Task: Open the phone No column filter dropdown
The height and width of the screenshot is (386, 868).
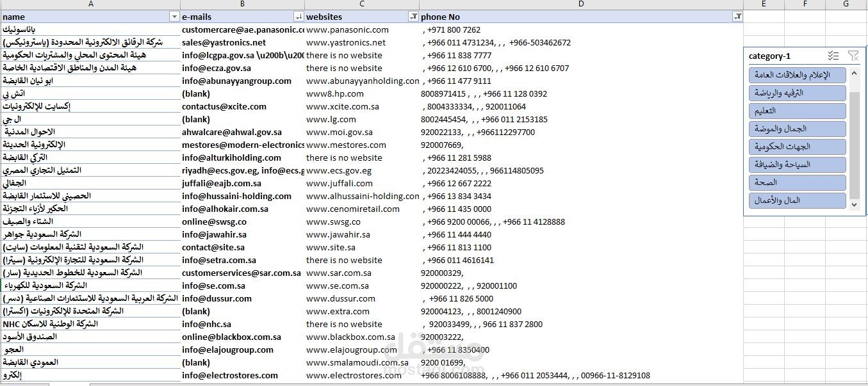Action: point(737,17)
